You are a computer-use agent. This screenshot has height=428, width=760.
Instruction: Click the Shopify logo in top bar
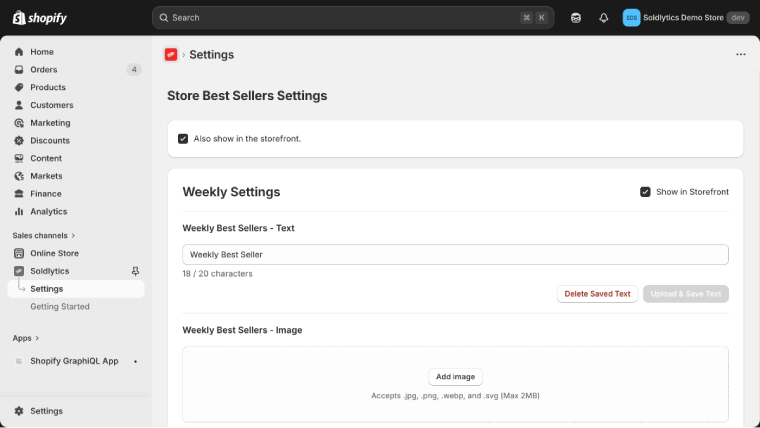38,17
